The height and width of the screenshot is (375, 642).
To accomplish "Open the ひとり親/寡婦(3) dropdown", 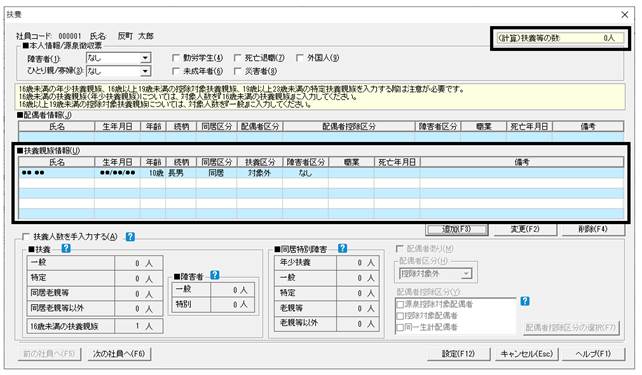I will tap(145, 71).
